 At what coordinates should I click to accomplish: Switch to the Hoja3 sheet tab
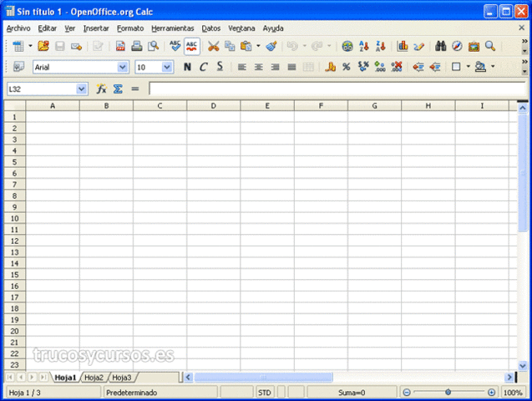[122, 378]
